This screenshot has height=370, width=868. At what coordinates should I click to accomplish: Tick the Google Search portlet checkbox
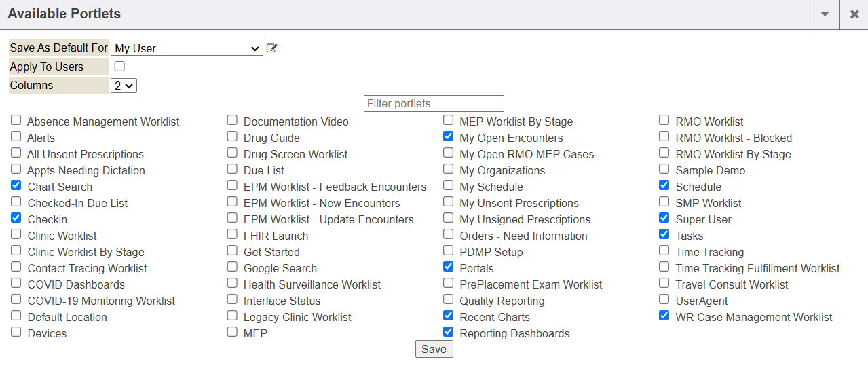tap(232, 267)
